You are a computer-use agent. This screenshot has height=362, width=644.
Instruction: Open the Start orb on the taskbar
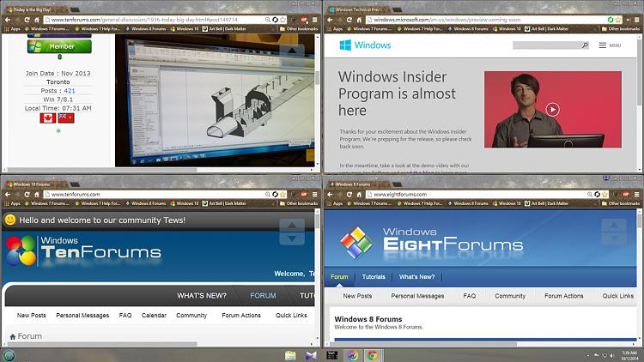[9, 355]
